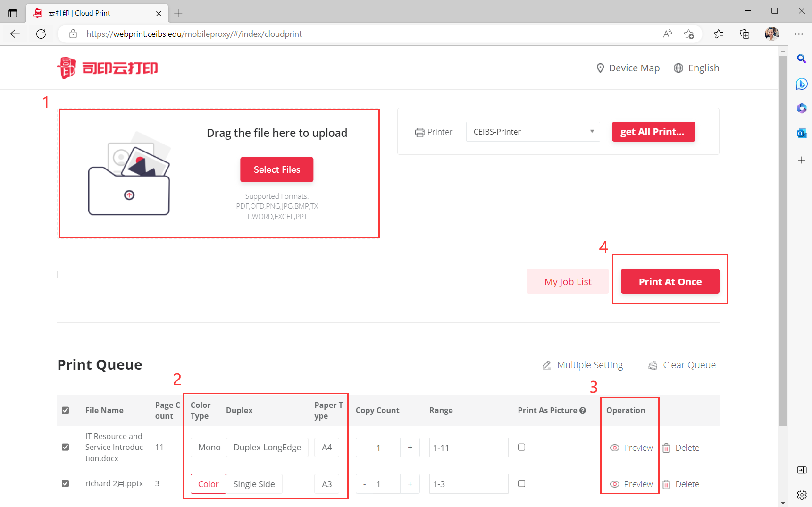Open Multiple Setting with the pencil icon
This screenshot has height=507, width=812.
(547, 365)
